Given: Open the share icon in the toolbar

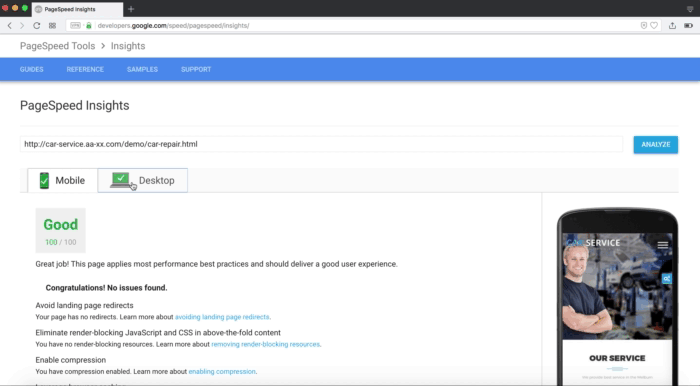Looking at the screenshot, I should (x=672, y=25).
